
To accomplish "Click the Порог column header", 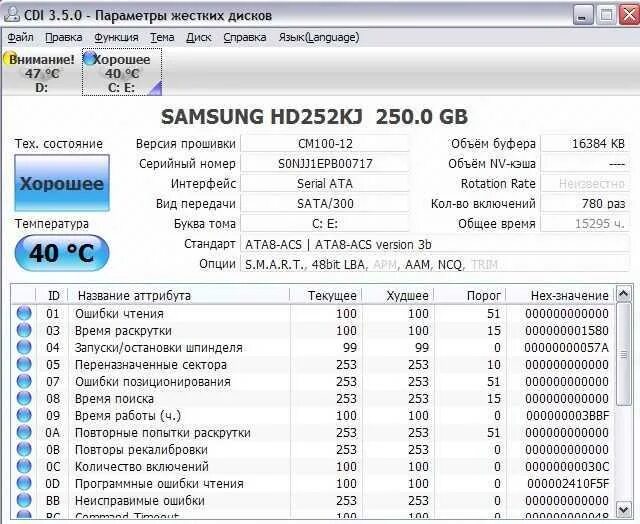I will [x=470, y=295].
